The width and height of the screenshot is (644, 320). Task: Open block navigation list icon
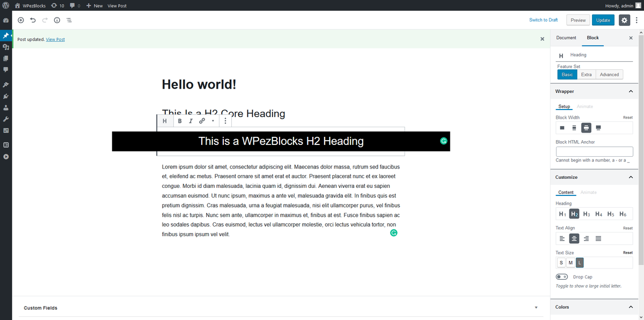pyautogui.click(x=69, y=20)
